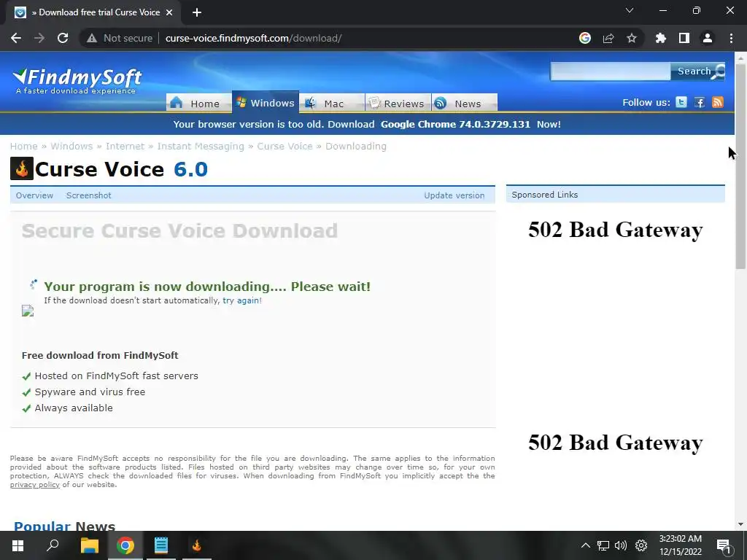Close the Curse Voice download tab
The image size is (747, 560).
pos(169,12)
